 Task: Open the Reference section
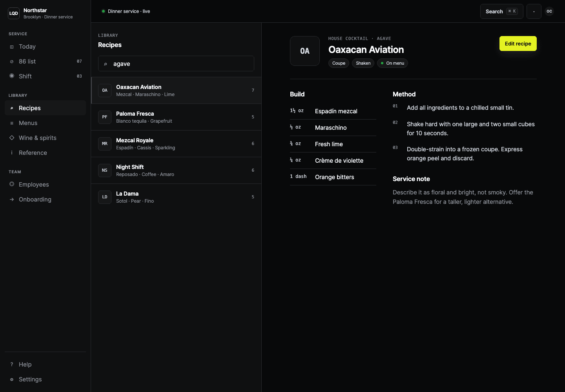(46, 153)
